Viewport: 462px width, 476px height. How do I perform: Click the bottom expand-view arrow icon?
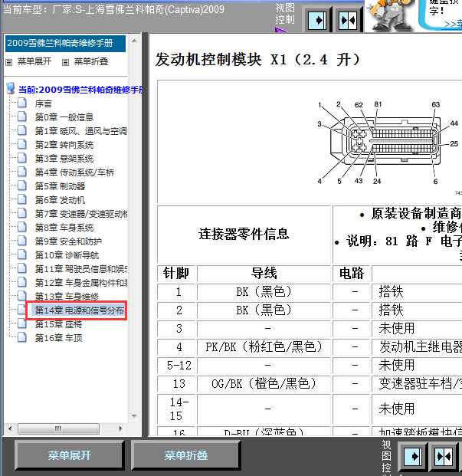pyautogui.click(x=412, y=457)
